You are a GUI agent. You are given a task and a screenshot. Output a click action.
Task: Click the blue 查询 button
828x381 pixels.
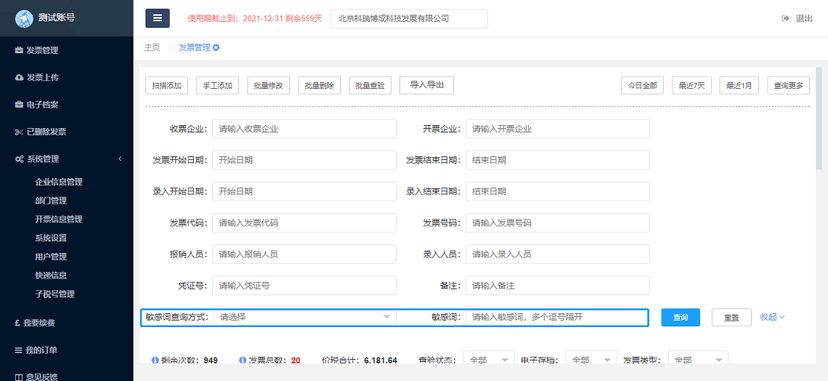pos(681,318)
